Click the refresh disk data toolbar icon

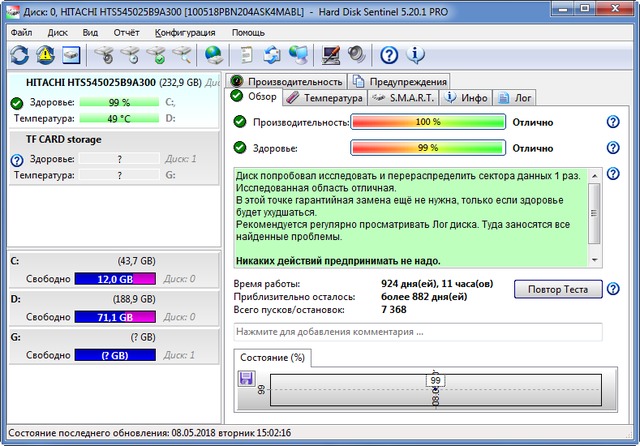[20, 54]
